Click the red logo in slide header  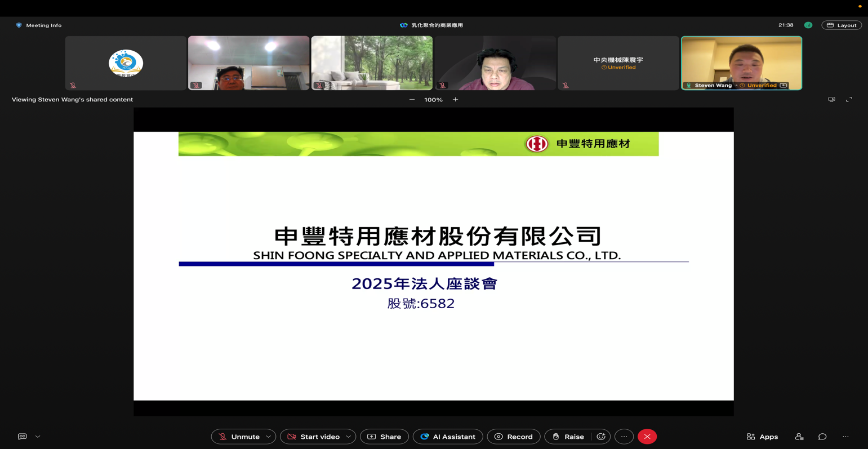[x=537, y=144]
